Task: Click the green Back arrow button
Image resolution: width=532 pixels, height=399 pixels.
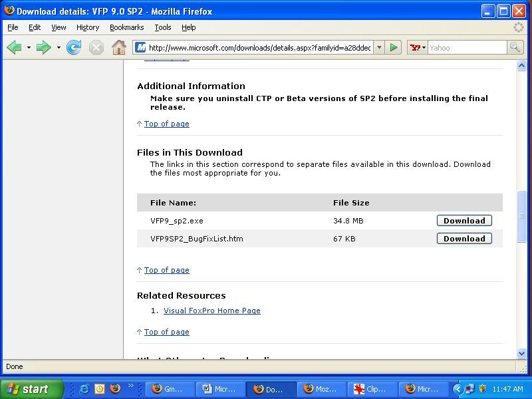Action: [14, 47]
